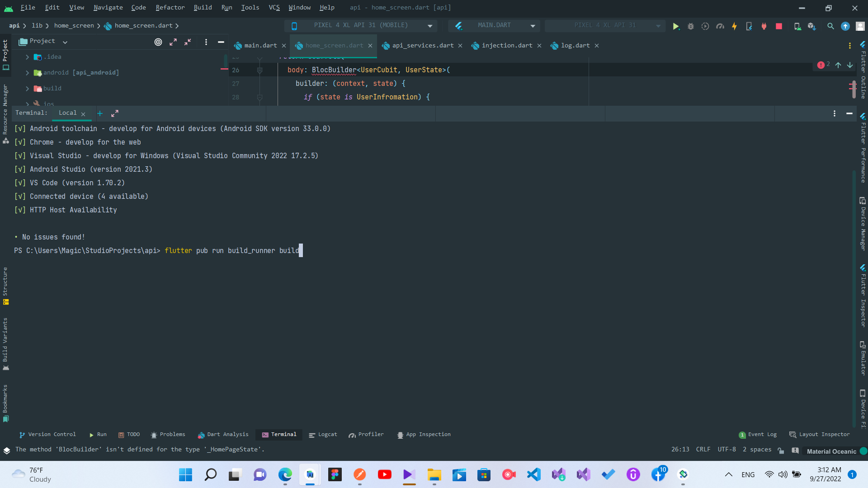Screen dimensions: 868x488
Task: Collapse all in Project panel
Action: 188,42
